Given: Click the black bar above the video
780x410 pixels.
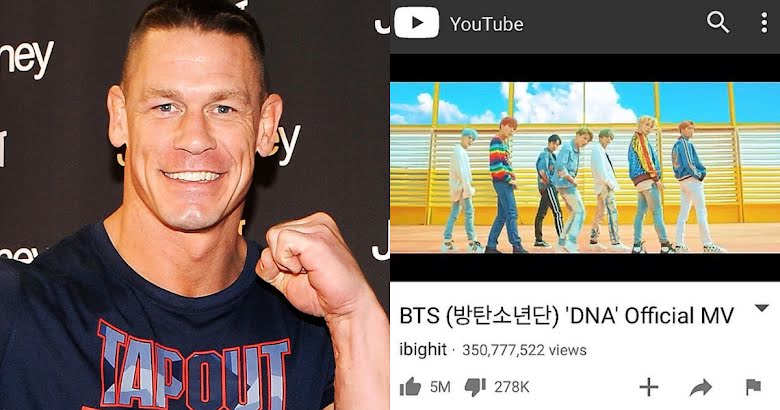Looking at the screenshot, I should (585, 68).
